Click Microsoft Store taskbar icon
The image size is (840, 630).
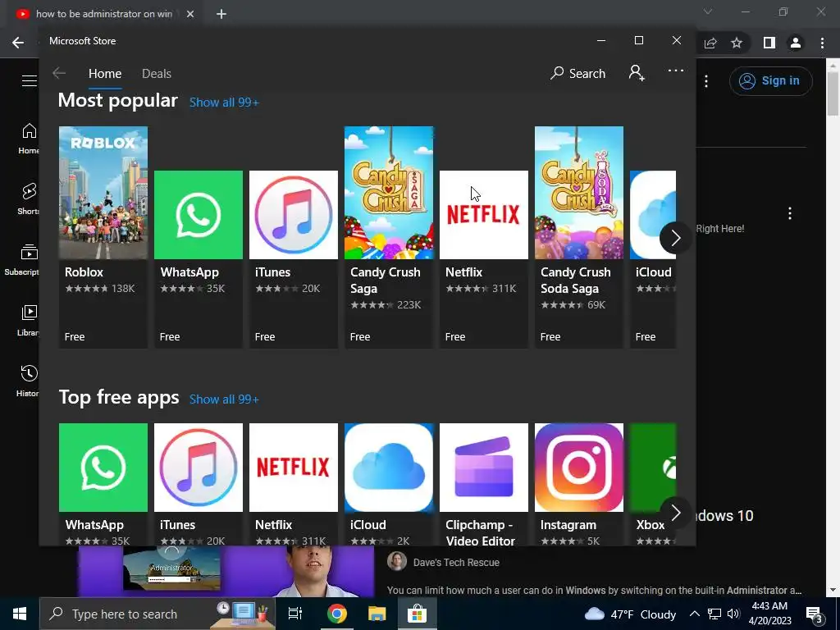click(417, 614)
